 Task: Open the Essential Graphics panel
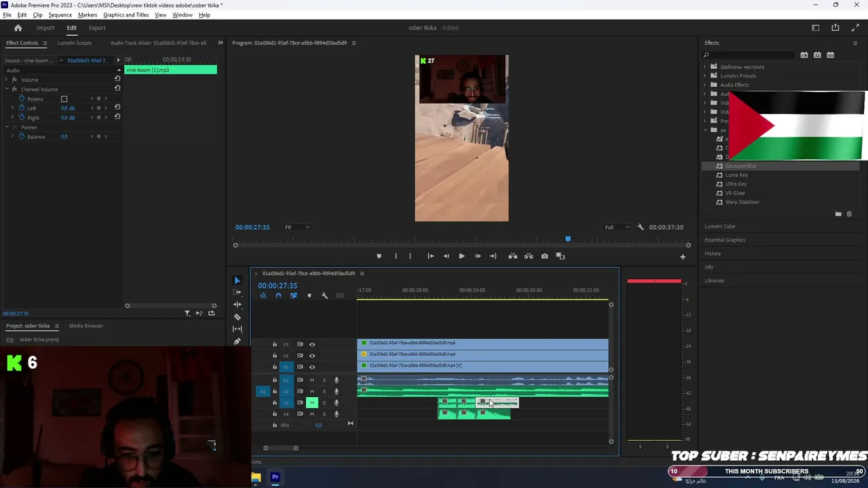pos(725,240)
